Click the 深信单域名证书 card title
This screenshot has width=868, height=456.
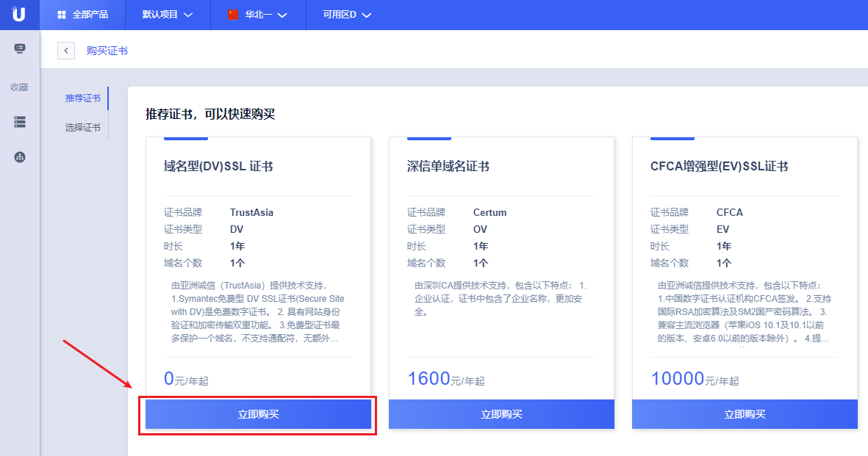(x=448, y=166)
